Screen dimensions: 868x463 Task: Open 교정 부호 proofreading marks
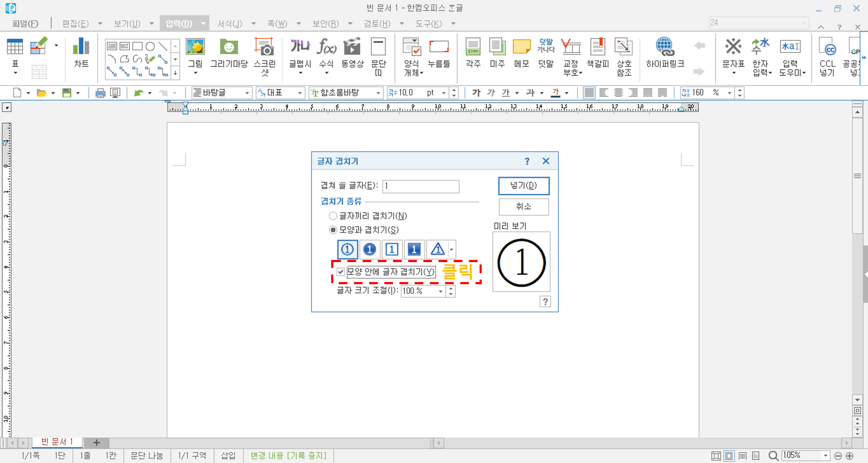point(571,56)
